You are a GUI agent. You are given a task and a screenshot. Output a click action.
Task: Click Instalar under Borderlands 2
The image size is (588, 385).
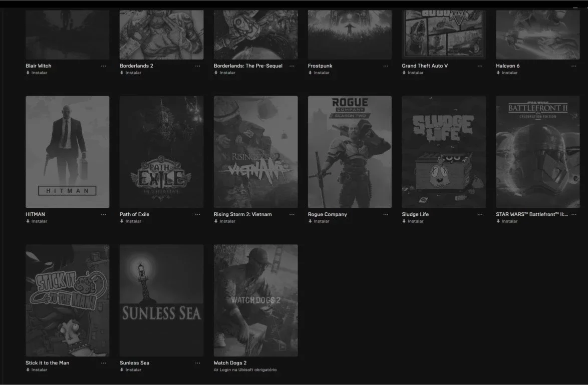[x=131, y=73]
